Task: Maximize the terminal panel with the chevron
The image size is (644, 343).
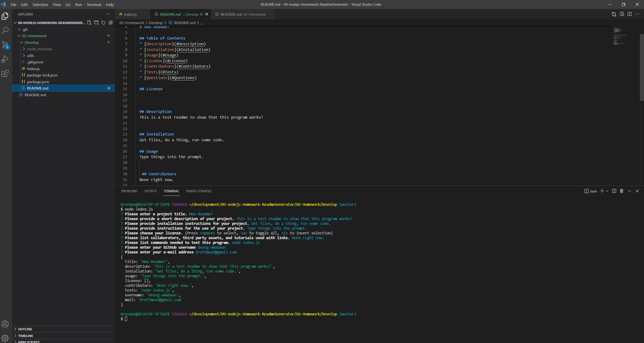Action: [629, 191]
